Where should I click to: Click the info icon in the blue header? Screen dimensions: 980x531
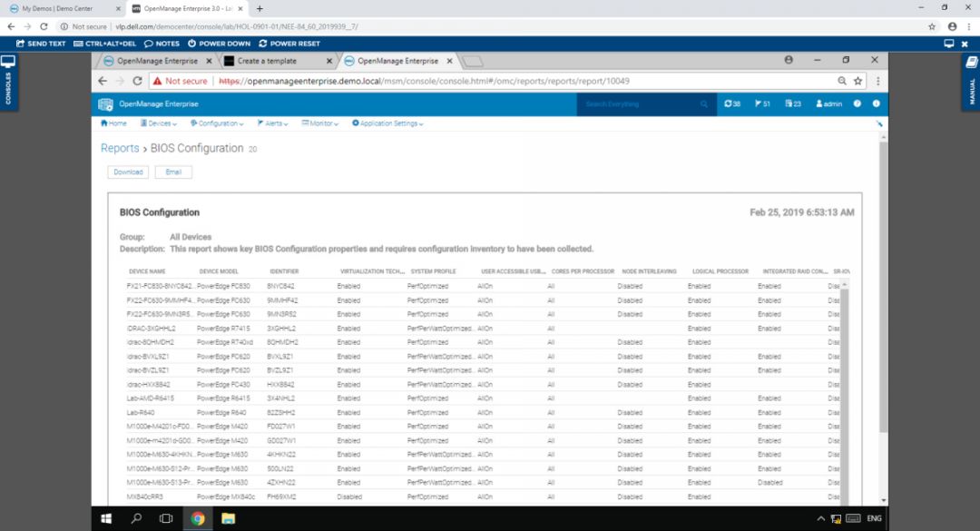coord(877,103)
